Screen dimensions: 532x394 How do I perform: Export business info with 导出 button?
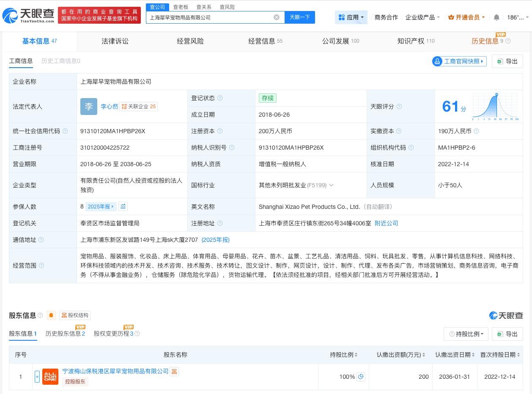pyautogui.click(x=507, y=61)
